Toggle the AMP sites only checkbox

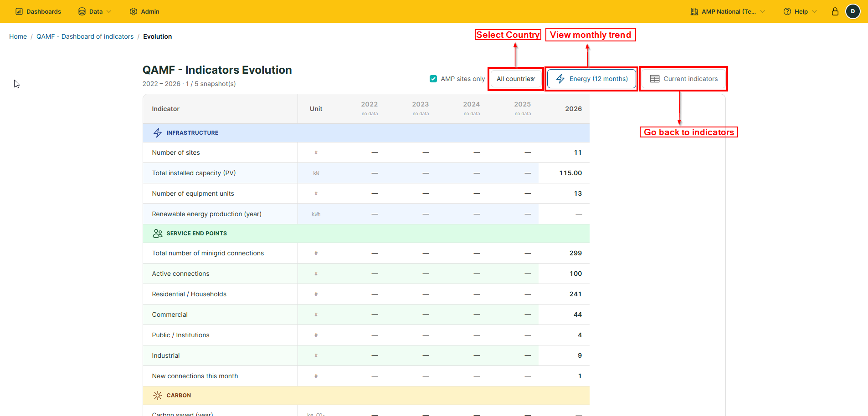[433, 79]
